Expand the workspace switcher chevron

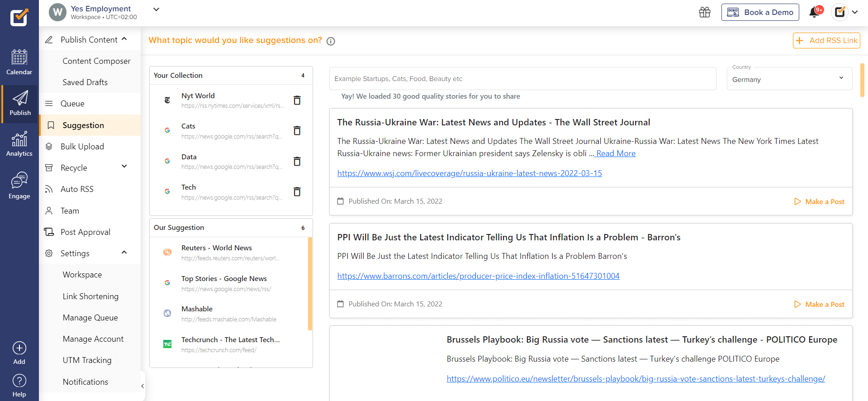click(x=156, y=9)
